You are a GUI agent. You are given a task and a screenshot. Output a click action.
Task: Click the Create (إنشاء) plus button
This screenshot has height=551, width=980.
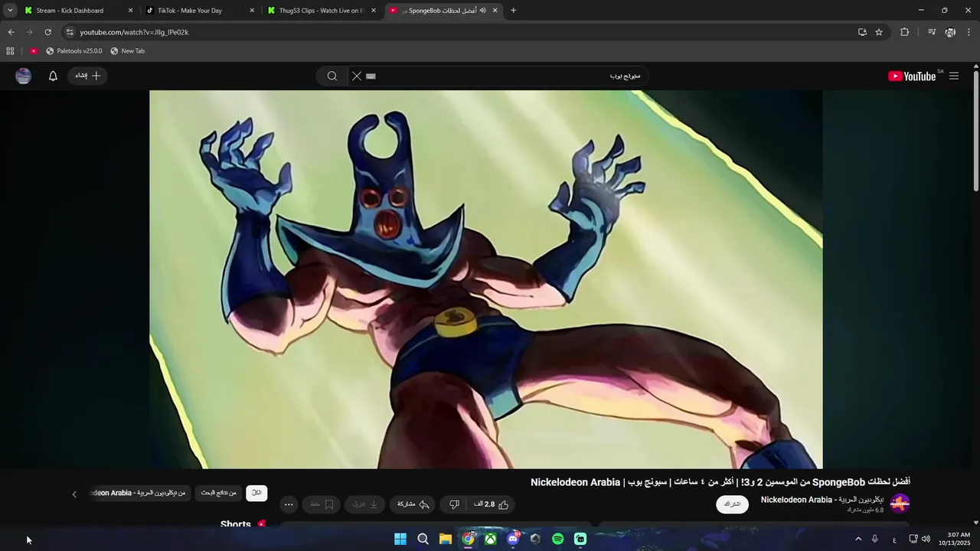coord(88,76)
